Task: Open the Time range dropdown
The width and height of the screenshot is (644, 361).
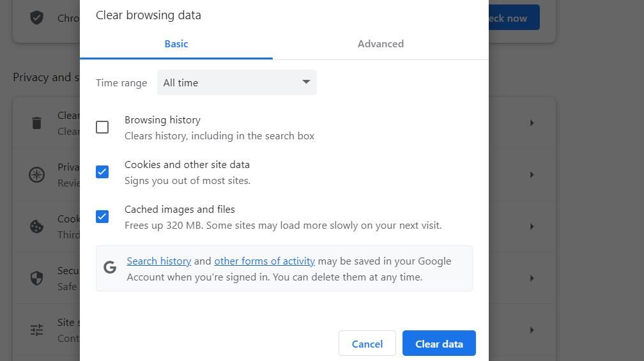Action: [236, 82]
